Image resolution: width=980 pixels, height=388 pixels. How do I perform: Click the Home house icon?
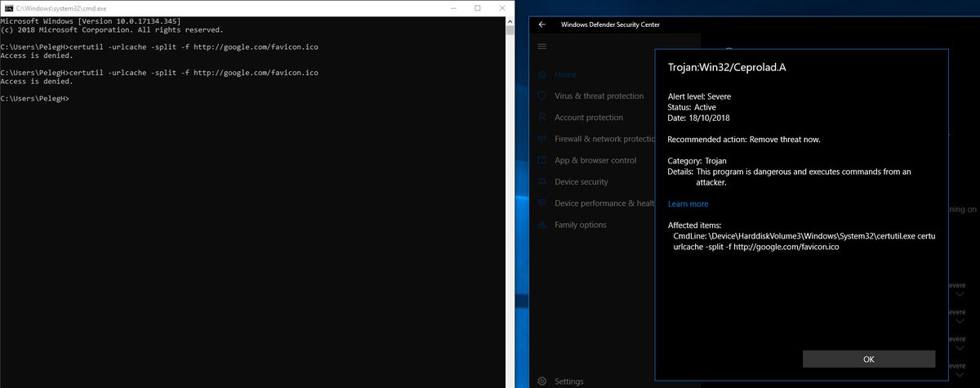click(541, 74)
